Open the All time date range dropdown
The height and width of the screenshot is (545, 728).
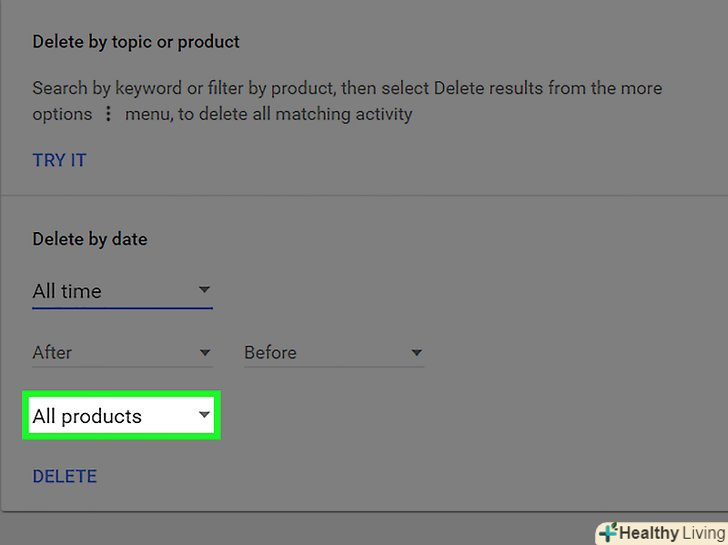click(x=121, y=292)
